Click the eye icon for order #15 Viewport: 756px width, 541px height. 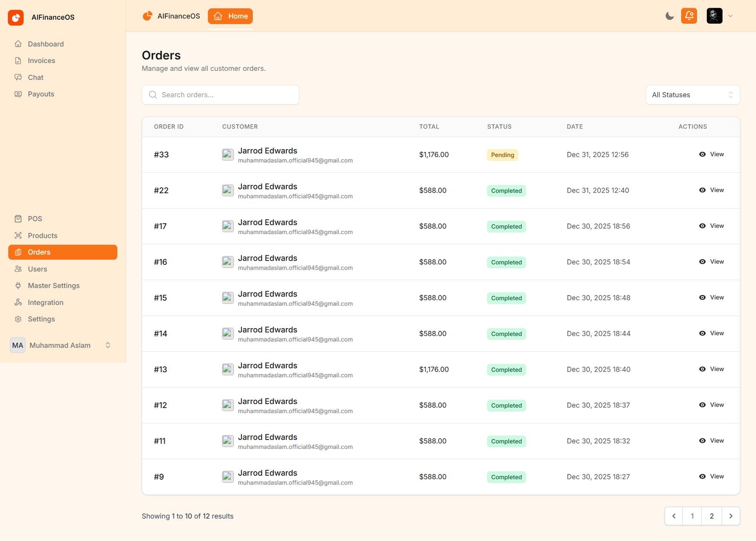click(x=703, y=297)
